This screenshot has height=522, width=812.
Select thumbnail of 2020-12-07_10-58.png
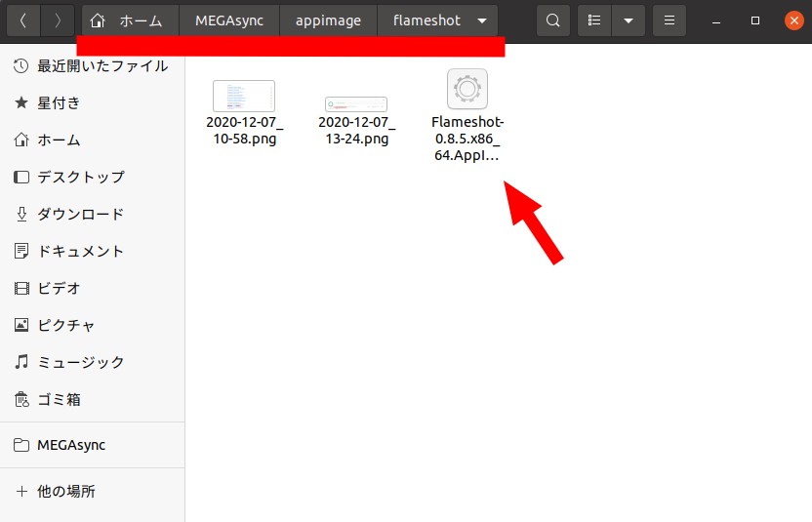point(244,96)
